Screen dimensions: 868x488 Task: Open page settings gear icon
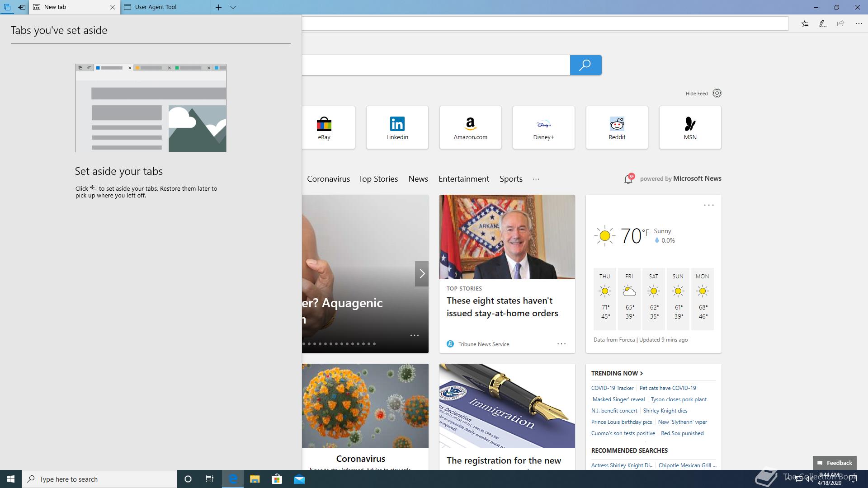[717, 93]
